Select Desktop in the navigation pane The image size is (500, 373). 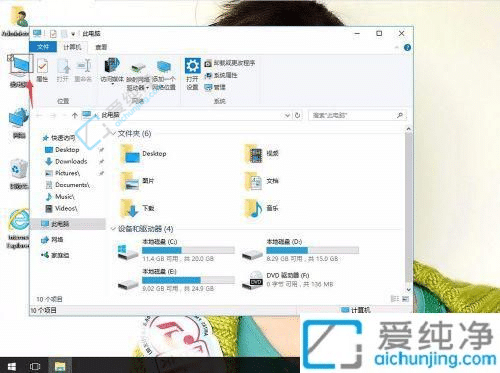coord(62,150)
